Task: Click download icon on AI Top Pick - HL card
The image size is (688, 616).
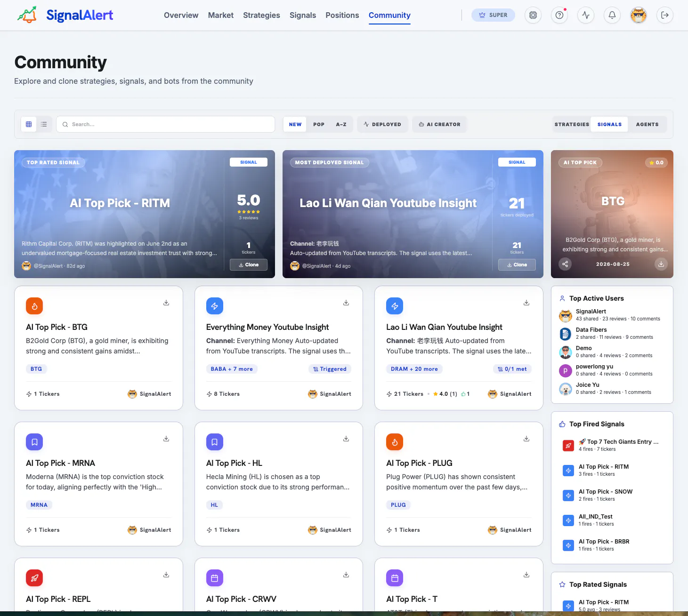Action: pyautogui.click(x=346, y=439)
